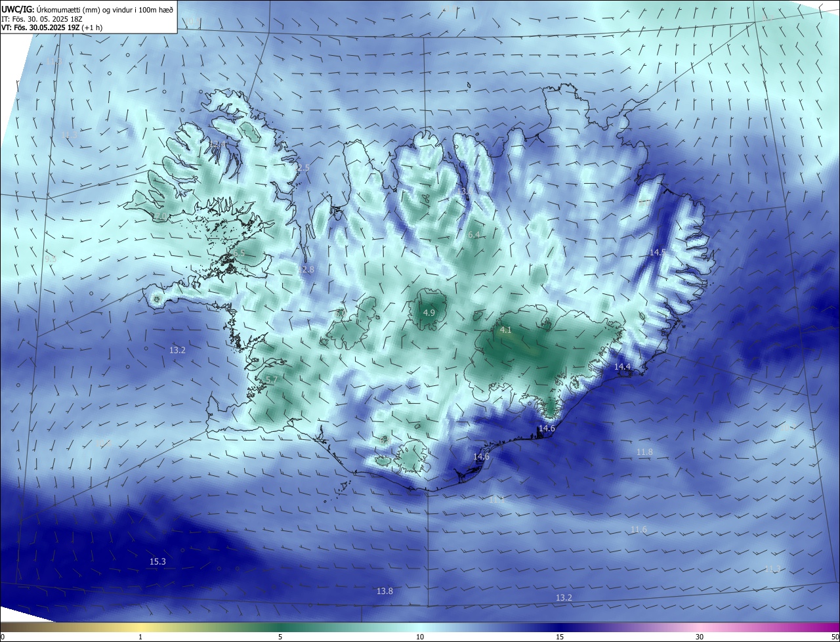Click the 6.5 value label
The height and width of the screenshot is (642, 840).
point(239,253)
